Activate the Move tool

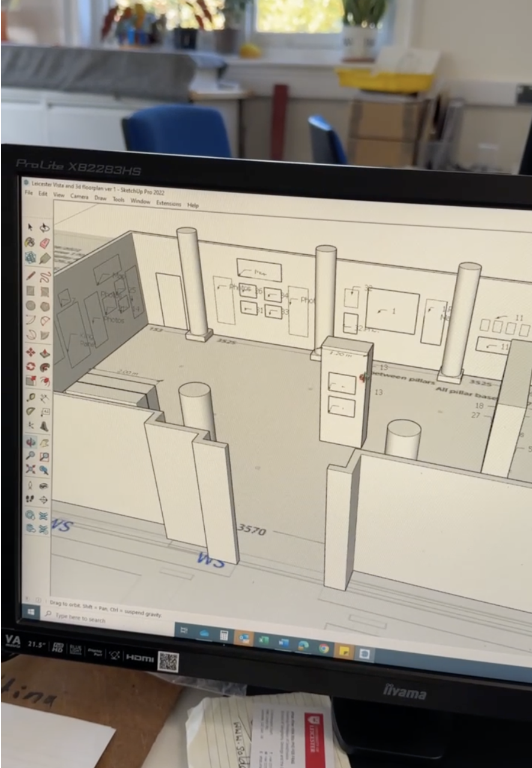tap(31, 353)
